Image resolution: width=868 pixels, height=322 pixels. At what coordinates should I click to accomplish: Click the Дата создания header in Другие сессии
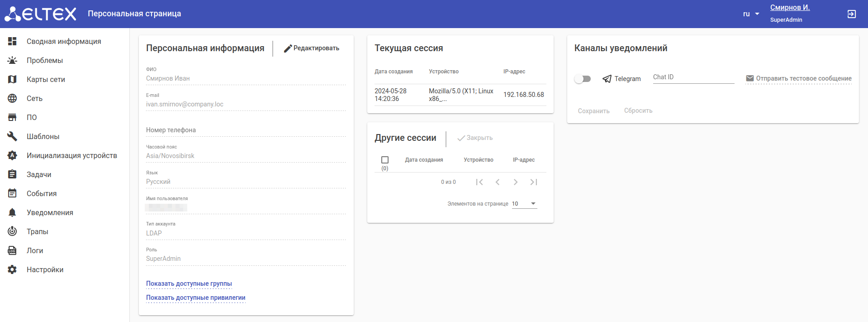[x=424, y=160]
